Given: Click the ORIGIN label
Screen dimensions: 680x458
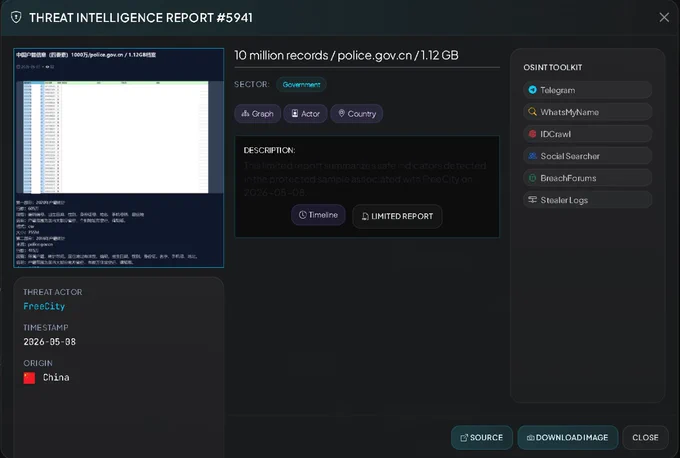Looking at the screenshot, I should click(38, 363).
